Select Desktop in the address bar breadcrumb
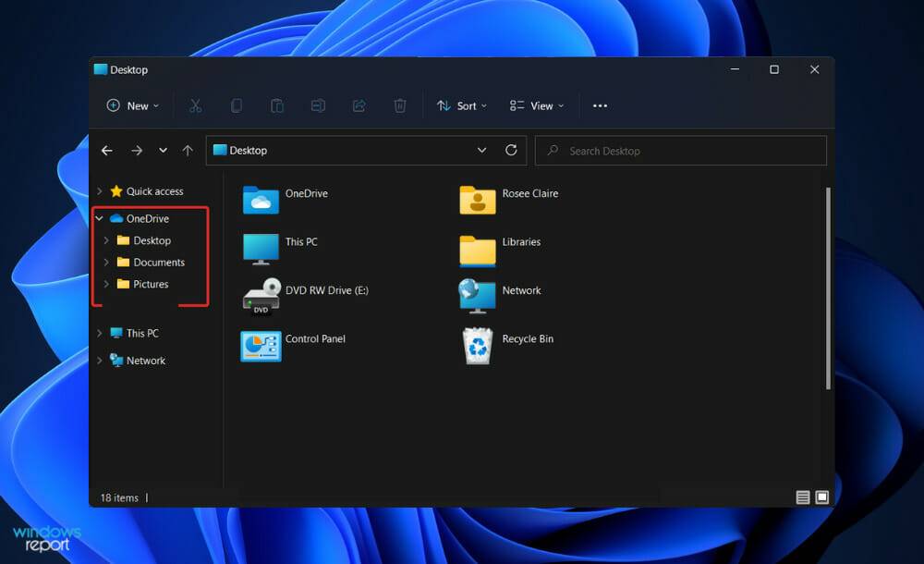924x564 pixels. (x=247, y=150)
